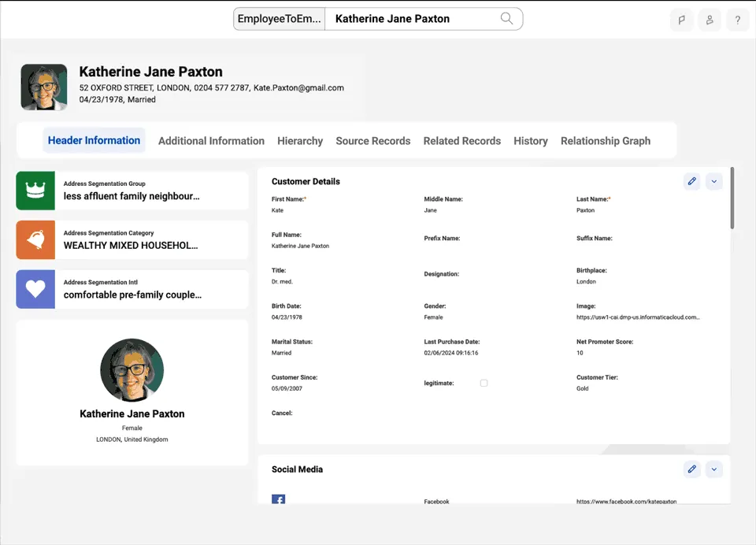The height and width of the screenshot is (545, 756).
Task: Open the EmployeeToEm... search type dropdown
Action: click(x=280, y=19)
